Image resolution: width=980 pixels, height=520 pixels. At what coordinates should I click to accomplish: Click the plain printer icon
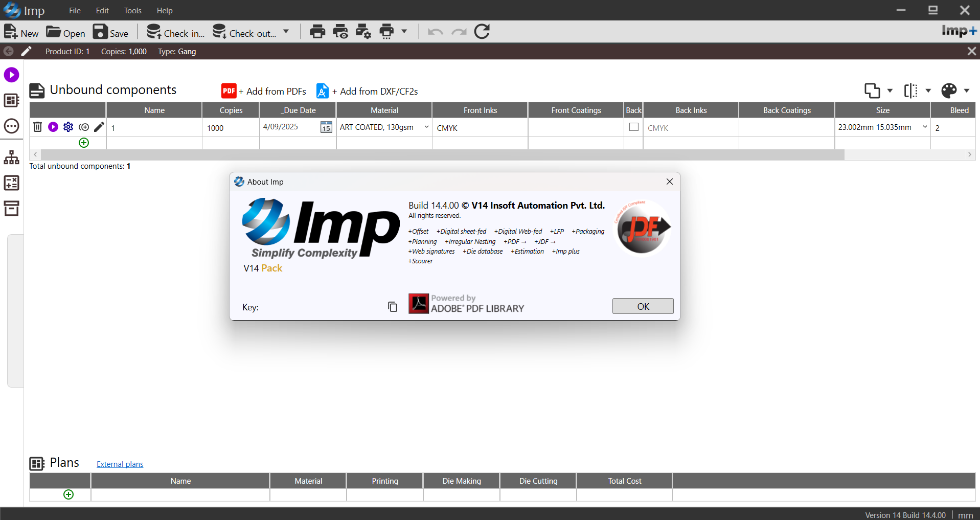click(317, 32)
